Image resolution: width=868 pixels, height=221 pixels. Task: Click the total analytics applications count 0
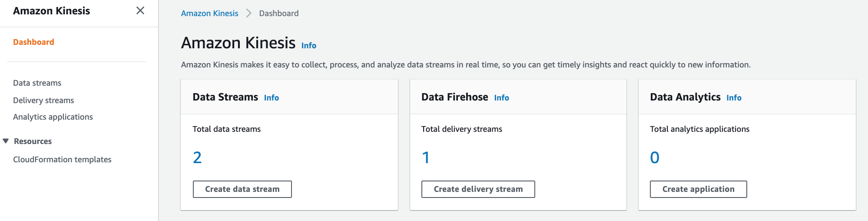[654, 157]
